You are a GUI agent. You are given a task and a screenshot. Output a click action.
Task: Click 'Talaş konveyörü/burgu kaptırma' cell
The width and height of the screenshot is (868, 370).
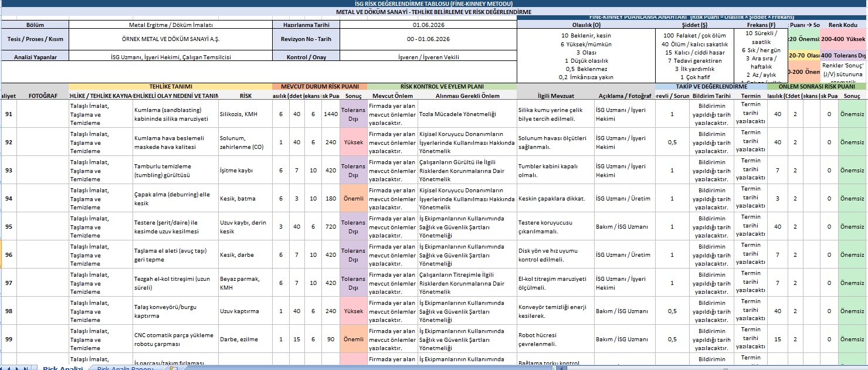[x=175, y=311]
